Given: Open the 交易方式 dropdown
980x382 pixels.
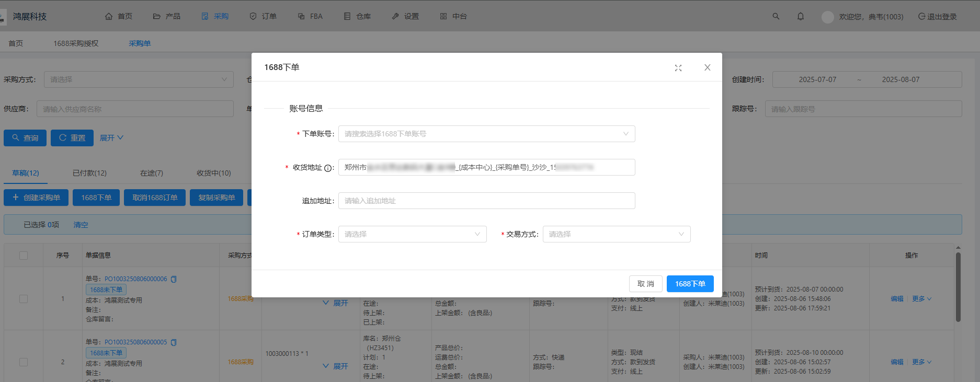Looking at the screenshot, I should 617,234.
